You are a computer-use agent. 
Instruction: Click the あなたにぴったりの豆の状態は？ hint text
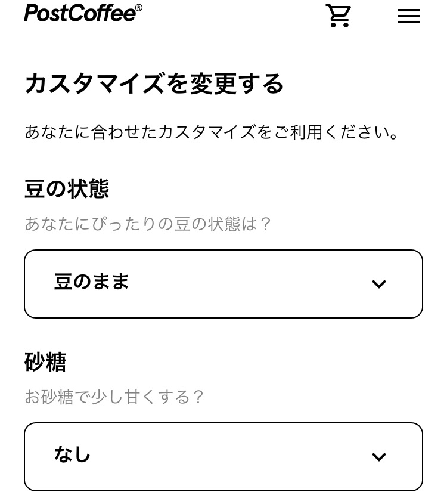pos(148,224)
